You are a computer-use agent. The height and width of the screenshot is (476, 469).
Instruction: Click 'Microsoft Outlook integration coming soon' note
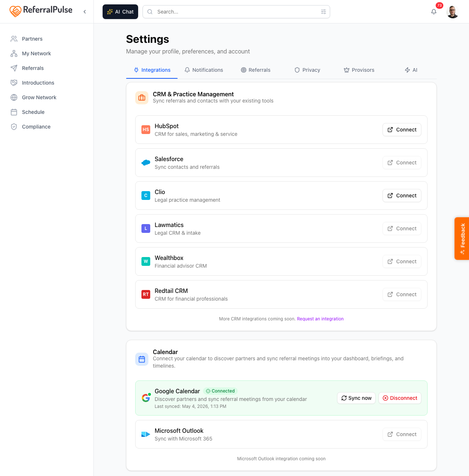click(x=281, y=459)
